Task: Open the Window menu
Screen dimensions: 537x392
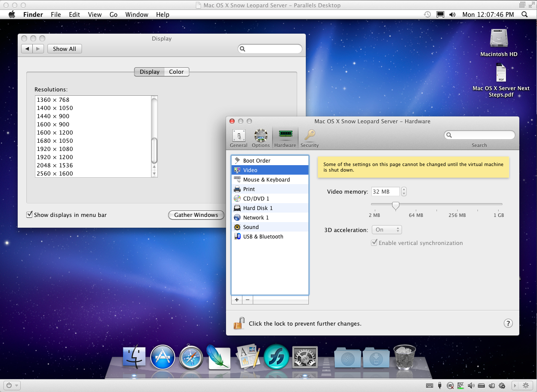Action: point(137,14)
